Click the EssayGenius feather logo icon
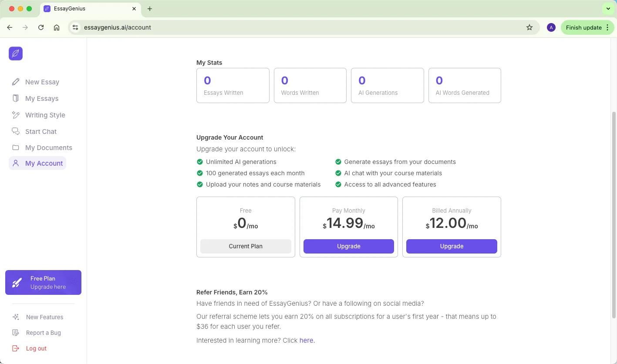Viewport: 617px width, 364px height. click(x=16, y=53)
